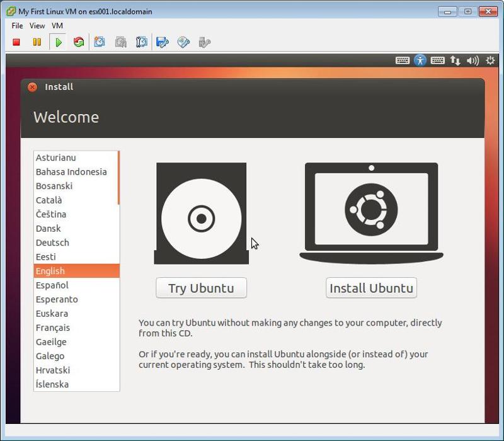The height and width of the screenshot is (441, 504).
Task: Choose Gaeilge language
Action: (x=76, y=341)
